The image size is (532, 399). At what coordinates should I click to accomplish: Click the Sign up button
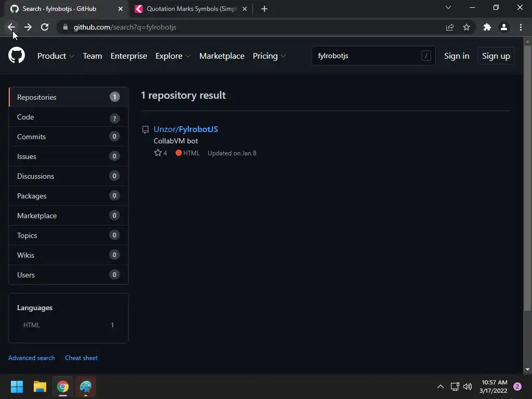[496, 56]
